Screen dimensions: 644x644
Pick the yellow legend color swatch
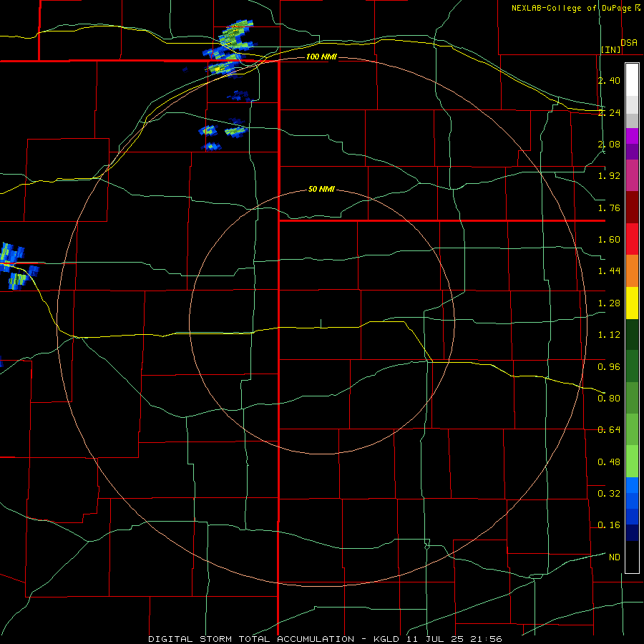tap(632, 303)
